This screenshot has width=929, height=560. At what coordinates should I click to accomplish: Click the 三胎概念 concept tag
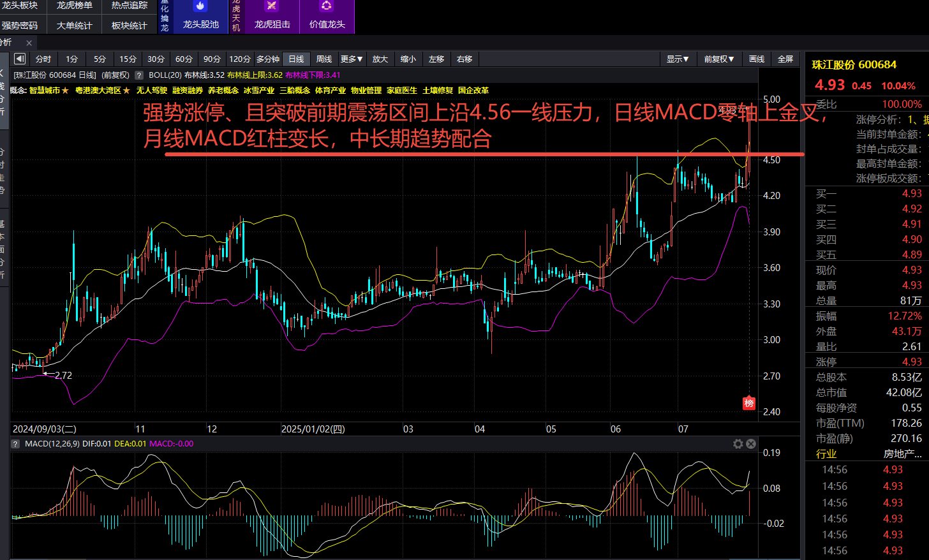pos(295,91)
